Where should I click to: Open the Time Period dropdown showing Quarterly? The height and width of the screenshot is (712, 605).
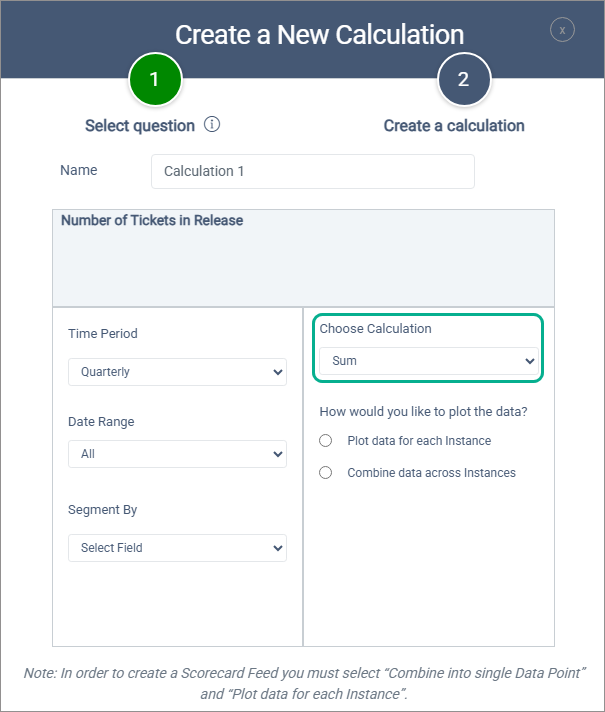(177, 372)
